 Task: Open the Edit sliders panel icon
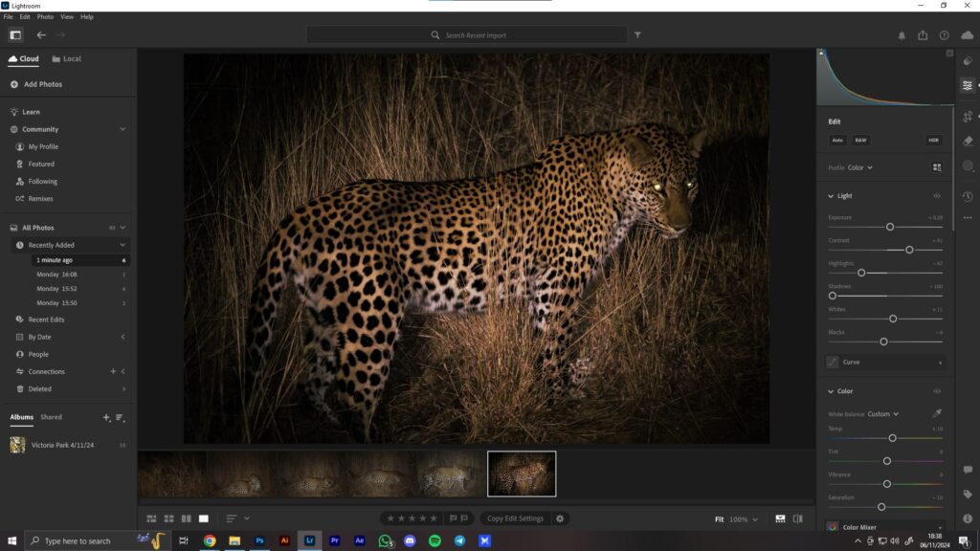coord(968,85)
